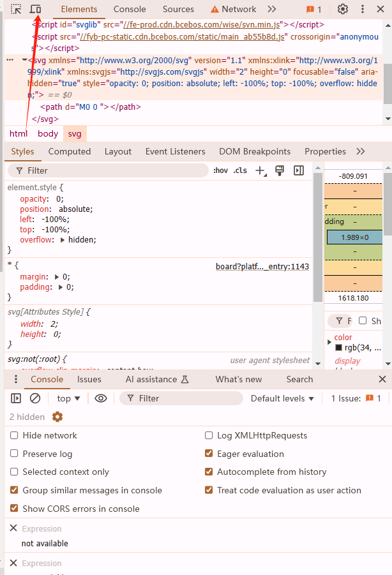Open the Computed styles tab
This screenshot has width=392, height=575.
(70, 151)
